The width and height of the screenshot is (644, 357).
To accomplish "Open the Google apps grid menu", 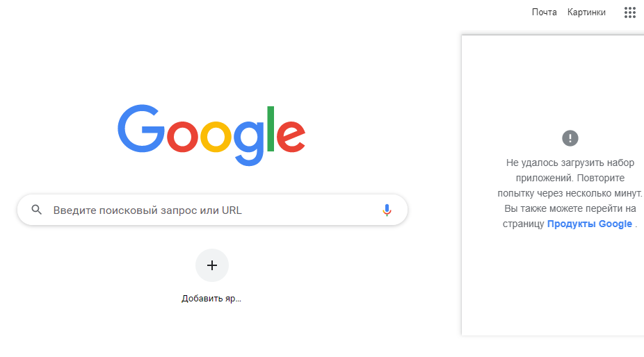I will [630, 13].
